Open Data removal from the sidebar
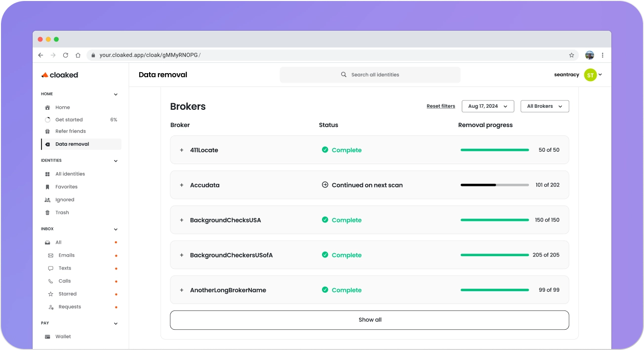 72,144
